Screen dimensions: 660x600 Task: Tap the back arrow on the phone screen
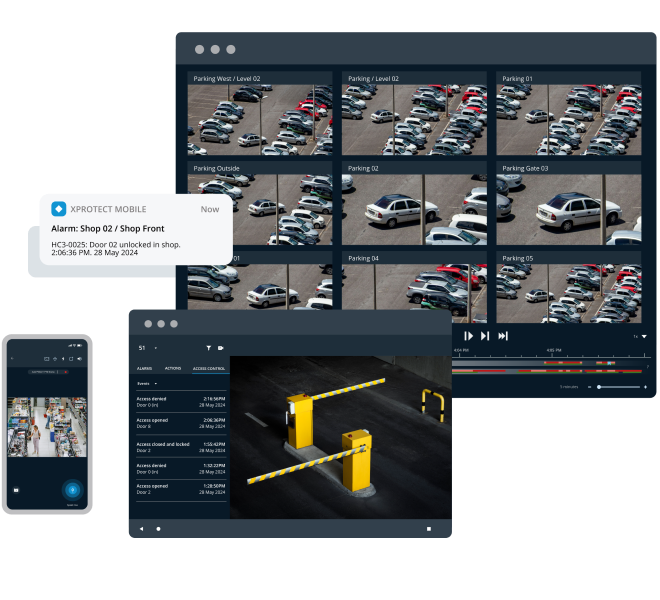10,358
